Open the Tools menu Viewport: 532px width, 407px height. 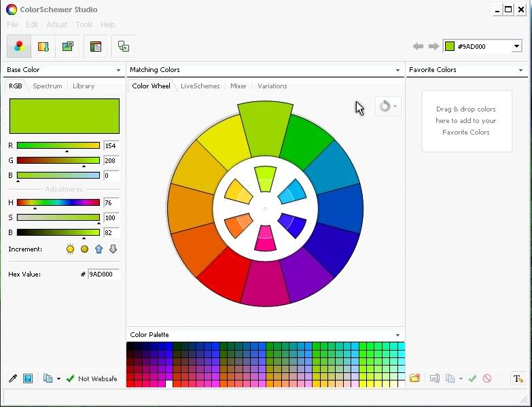(84, 24)
